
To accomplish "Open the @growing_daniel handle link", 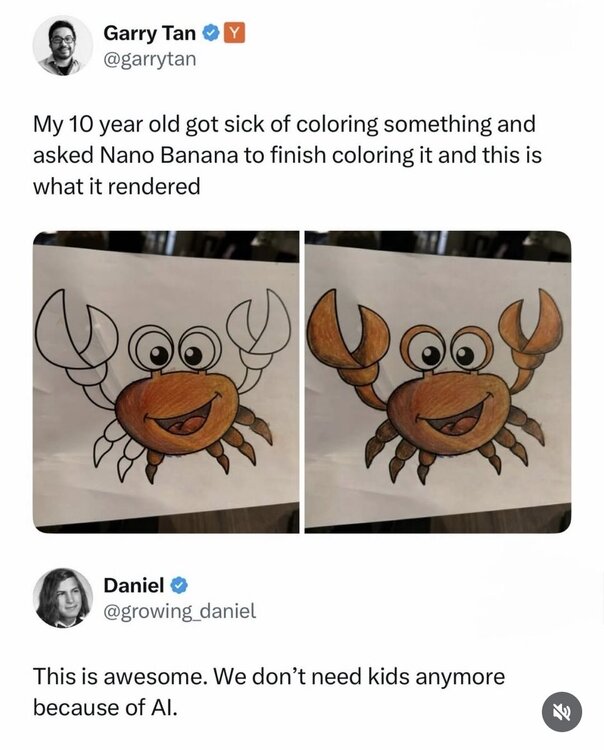I will (x=180, y=610).
